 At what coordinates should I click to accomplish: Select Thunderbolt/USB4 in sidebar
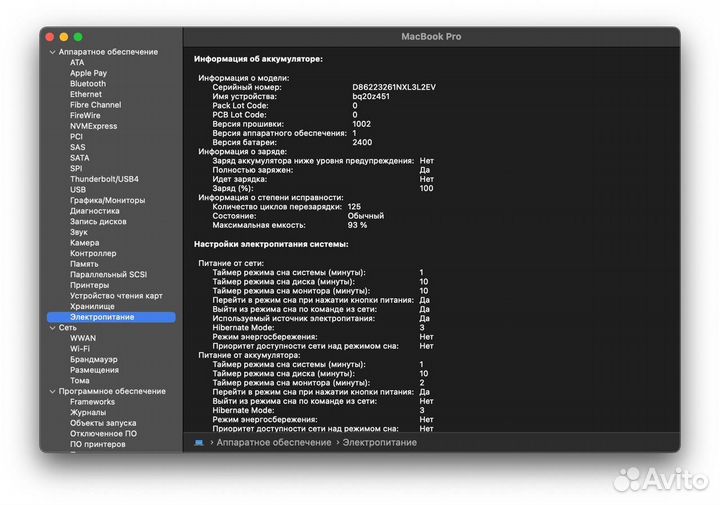point(104,179)
